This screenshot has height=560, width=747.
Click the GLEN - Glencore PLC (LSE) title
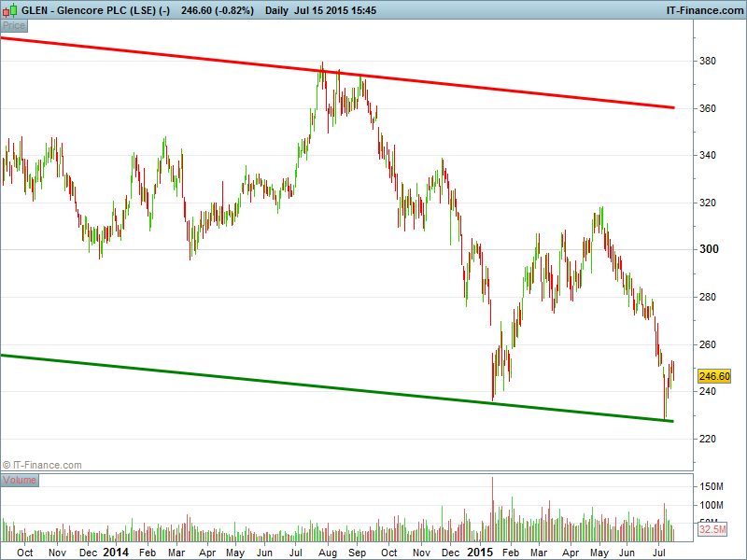pyautogui.click(x=96, y=10)
